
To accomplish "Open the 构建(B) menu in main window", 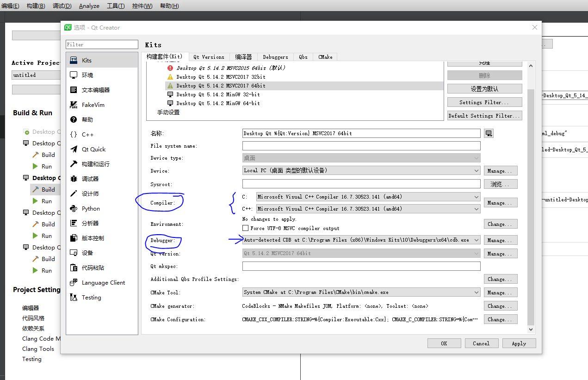I will click(x=36, y=6).
